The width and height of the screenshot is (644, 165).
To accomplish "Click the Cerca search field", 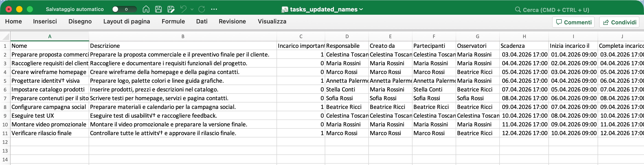I will [556, 10].
